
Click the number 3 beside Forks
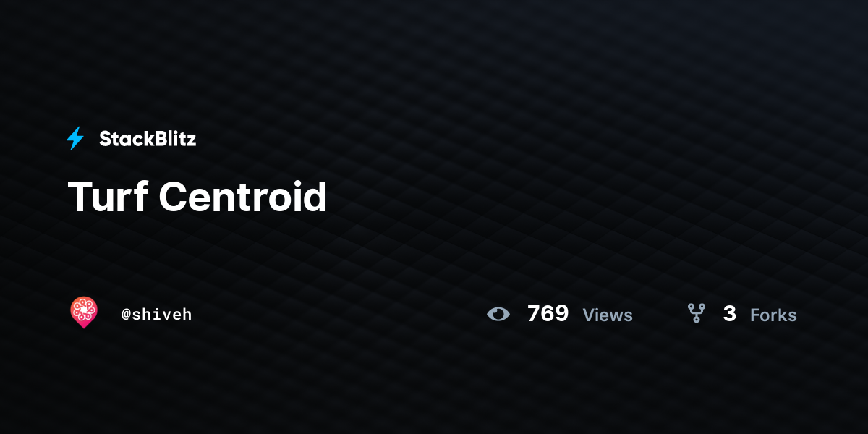(x=730, y=314)
